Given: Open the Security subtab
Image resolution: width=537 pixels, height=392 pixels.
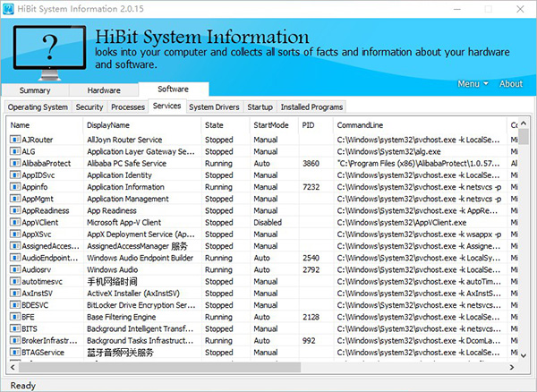Looking at the screenshot, I should 89,107.
